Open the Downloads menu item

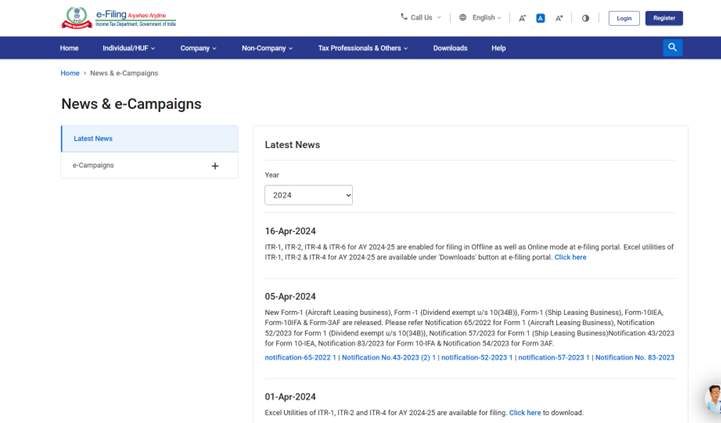click(450, 48)
